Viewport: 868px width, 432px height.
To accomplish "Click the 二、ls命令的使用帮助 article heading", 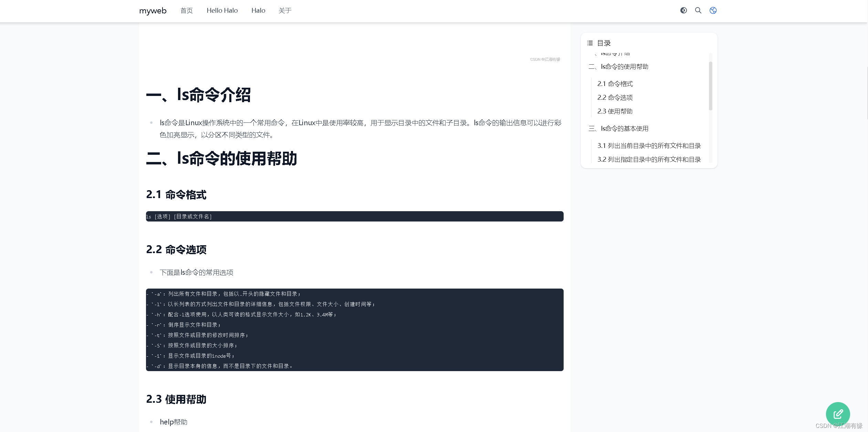I will coord(221,159).
